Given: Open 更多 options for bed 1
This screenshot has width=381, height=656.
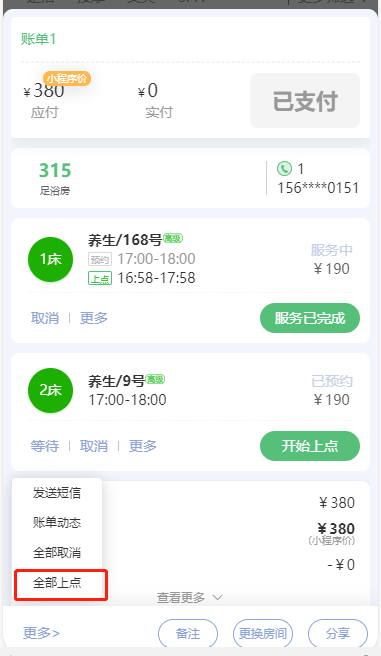Looking at the screenshot, I should (94, 318).
